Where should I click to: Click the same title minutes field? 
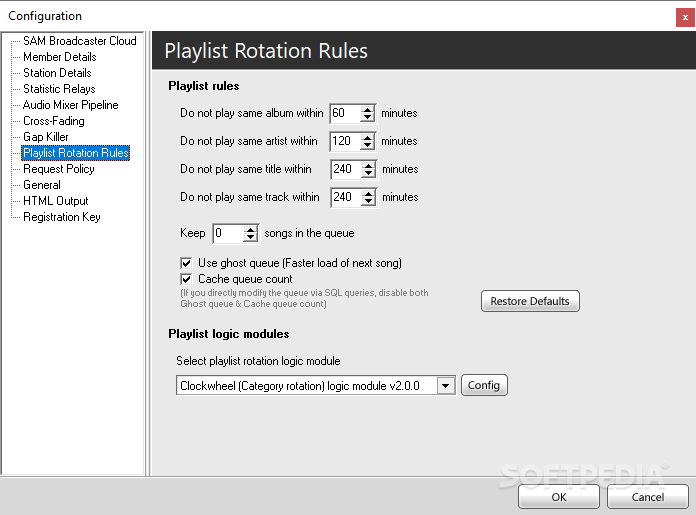(347, 170)
